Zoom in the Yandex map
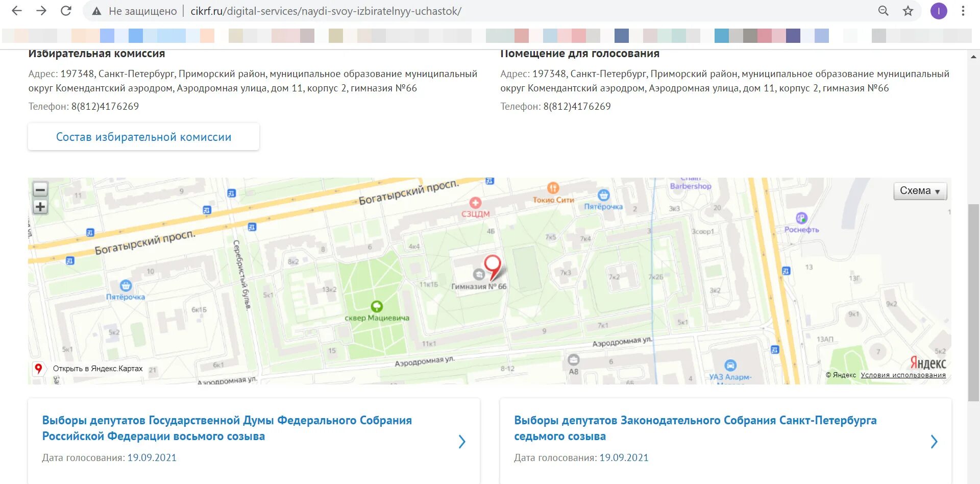 pos(40,207)
